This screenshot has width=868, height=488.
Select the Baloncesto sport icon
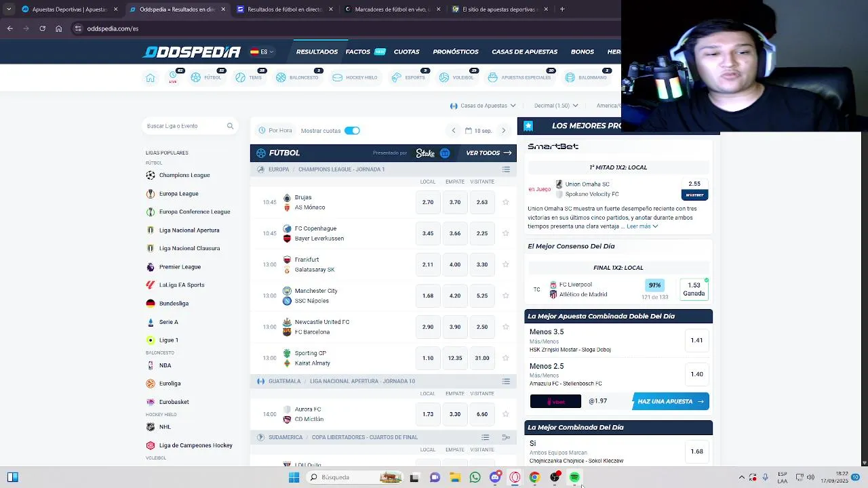click(x=281, y=77)
